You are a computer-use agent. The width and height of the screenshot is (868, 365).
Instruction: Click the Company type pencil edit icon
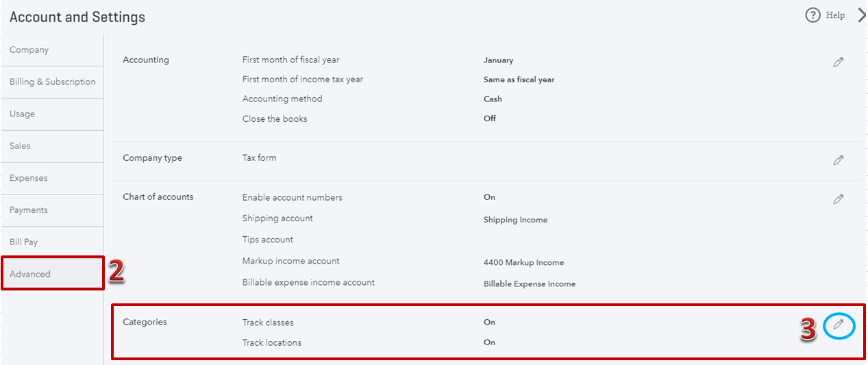[838, 160]
